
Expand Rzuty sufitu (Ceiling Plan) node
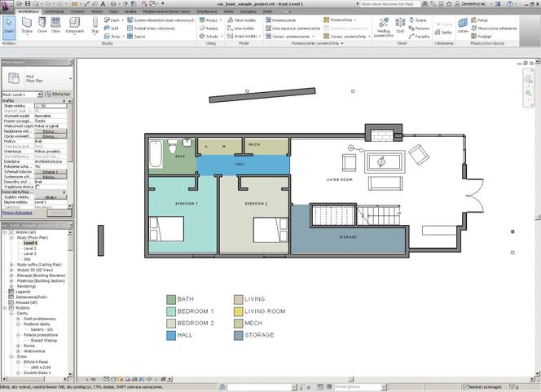point(11,265)
